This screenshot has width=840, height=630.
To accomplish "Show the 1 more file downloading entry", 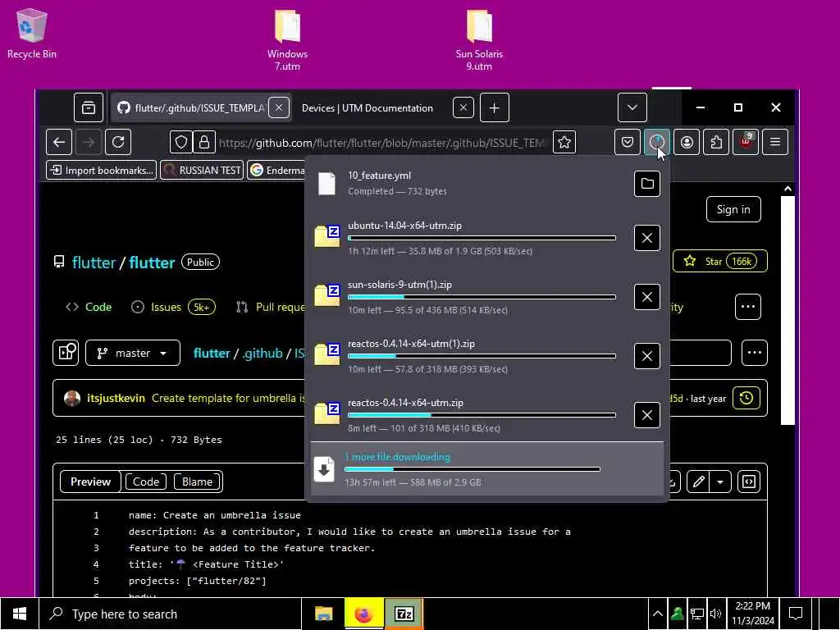I will [x=487, y=468].
